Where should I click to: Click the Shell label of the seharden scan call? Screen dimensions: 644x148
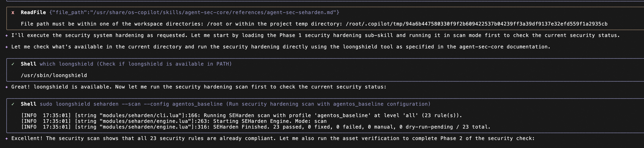click(x=29, y=104)
